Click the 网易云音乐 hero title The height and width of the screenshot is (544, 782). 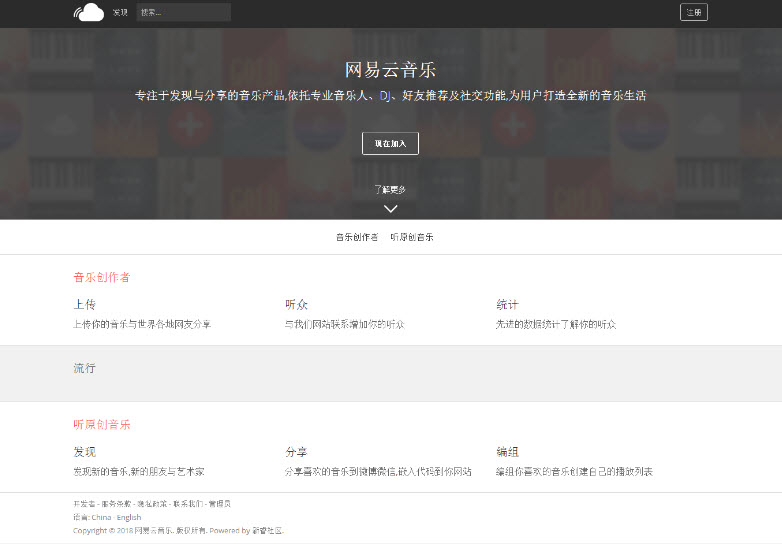point(391,70)
